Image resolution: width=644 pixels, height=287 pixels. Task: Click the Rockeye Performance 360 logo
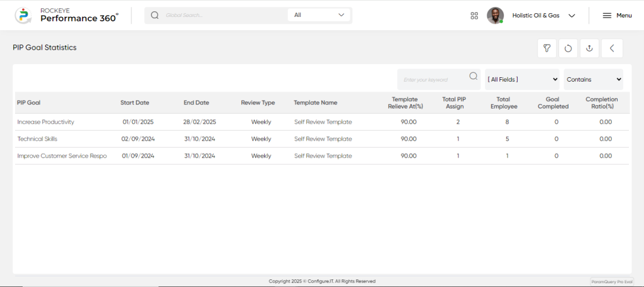point(66,15)
